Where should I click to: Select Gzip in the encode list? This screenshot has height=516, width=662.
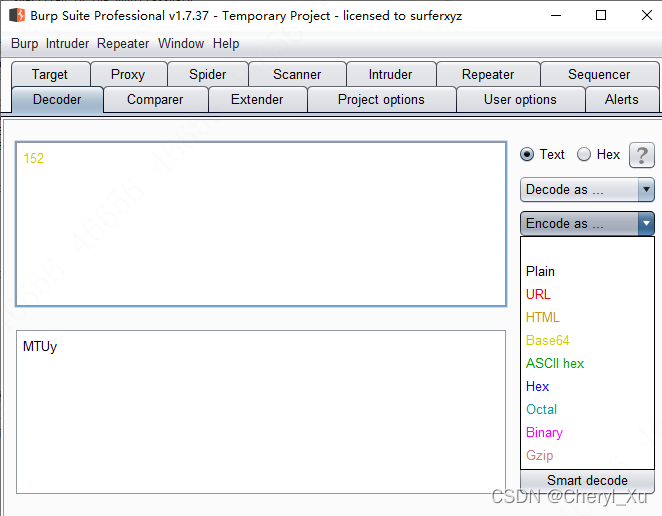coord(539,455)
